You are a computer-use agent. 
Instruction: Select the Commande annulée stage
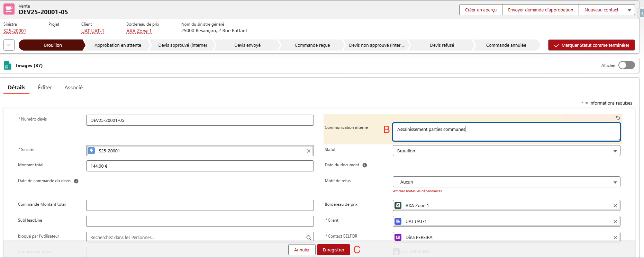(x=506, y=45)
